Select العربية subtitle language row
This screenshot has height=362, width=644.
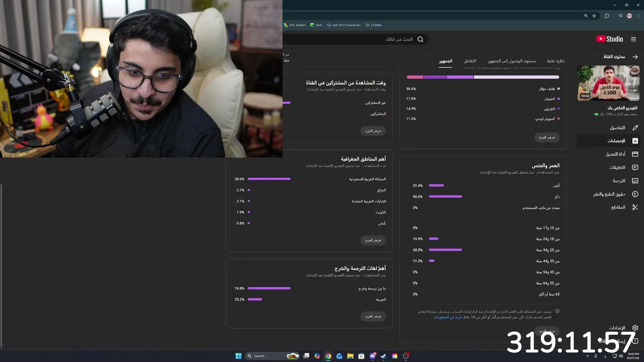[310, 300]
